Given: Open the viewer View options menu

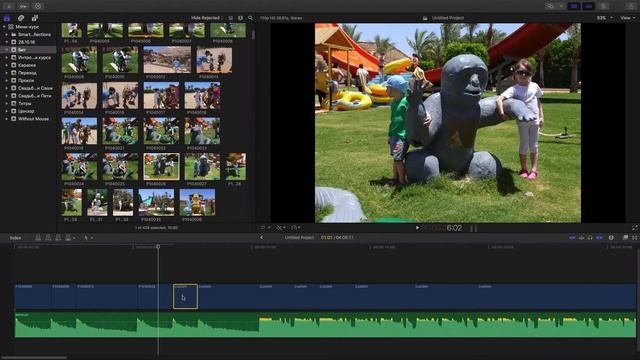Looking at the screenshot, I should (627, 18).
